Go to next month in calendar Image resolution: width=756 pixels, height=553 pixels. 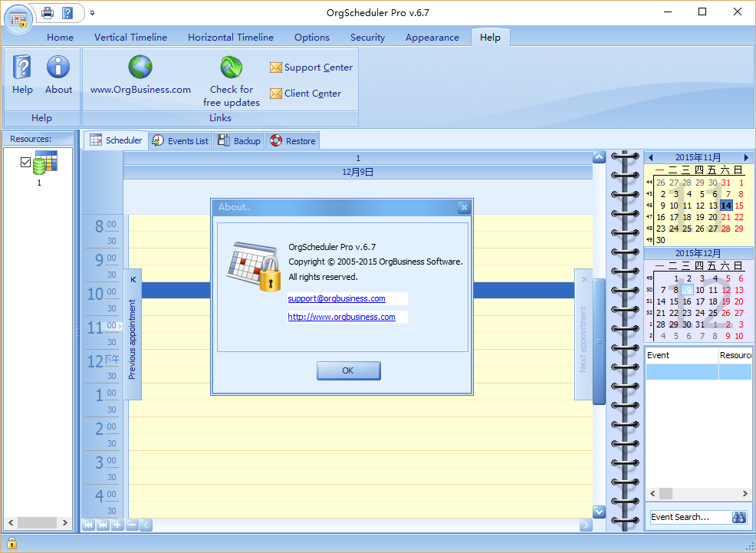(x=746, y=158)
